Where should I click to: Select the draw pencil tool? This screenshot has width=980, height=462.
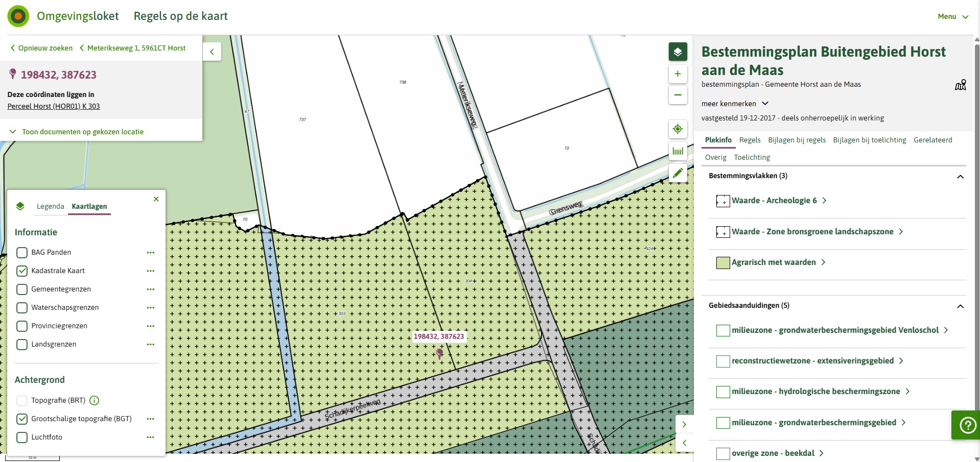678,173
